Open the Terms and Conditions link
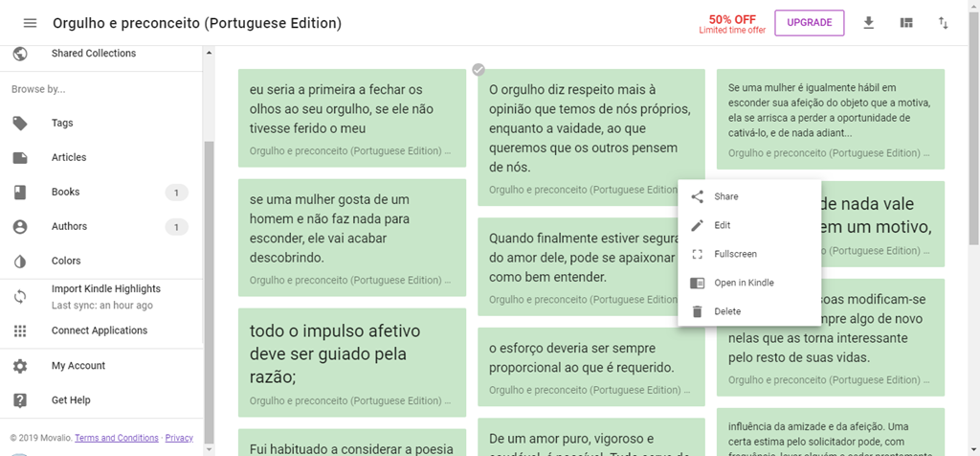 [117, 438]
